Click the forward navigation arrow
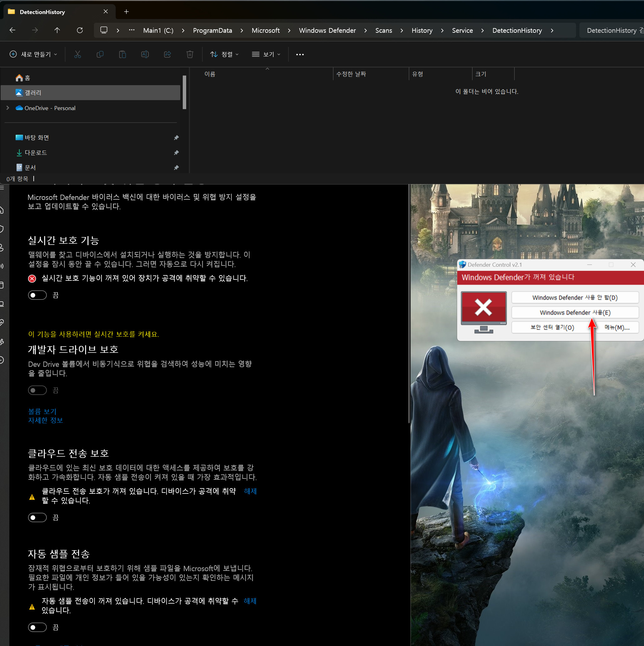The image size is (644, 646). pyautogui.click(x=35, y=31)
